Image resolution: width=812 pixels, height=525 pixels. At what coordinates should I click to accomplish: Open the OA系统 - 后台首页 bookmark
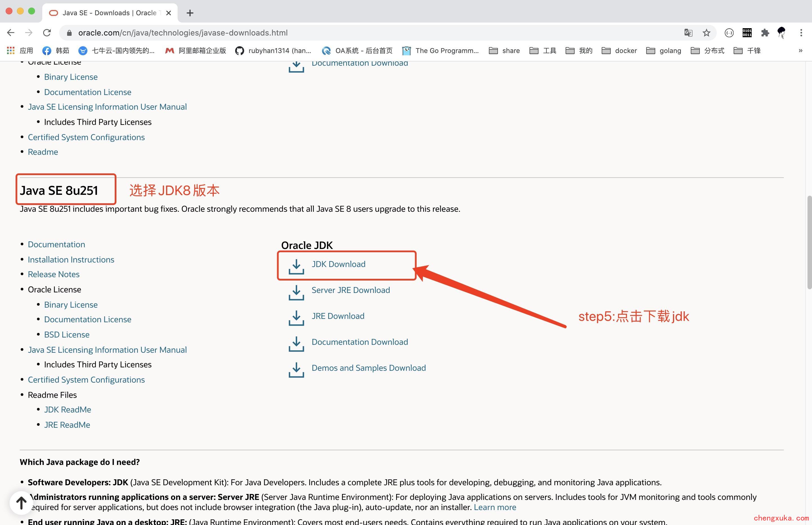tap(357, 51)
